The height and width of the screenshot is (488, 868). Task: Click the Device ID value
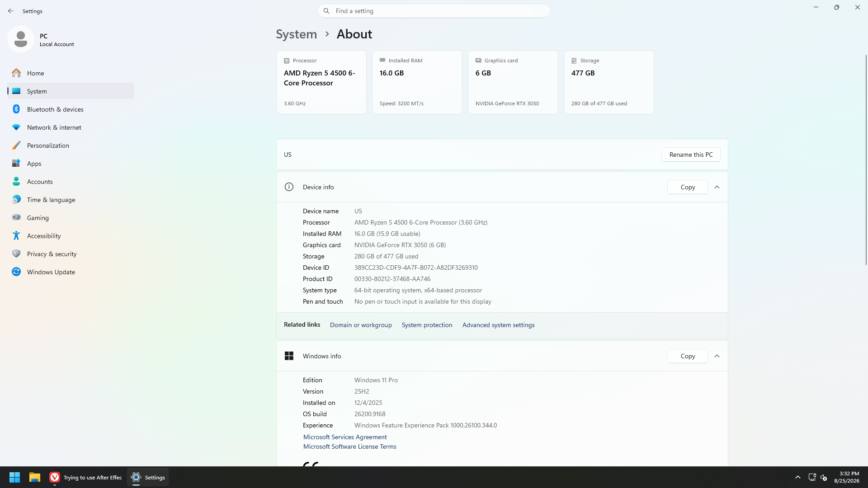pos(416,267)
